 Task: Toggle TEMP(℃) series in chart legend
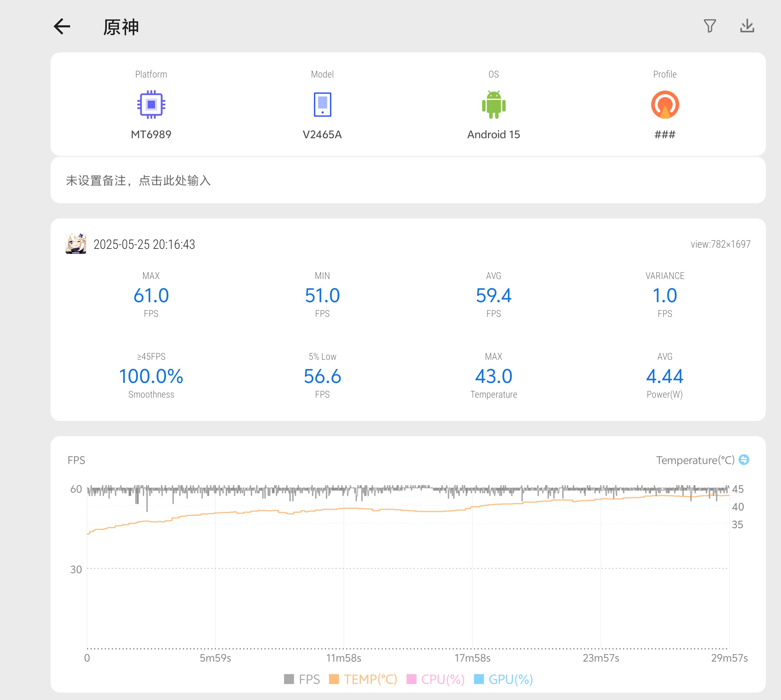[363, 679]
